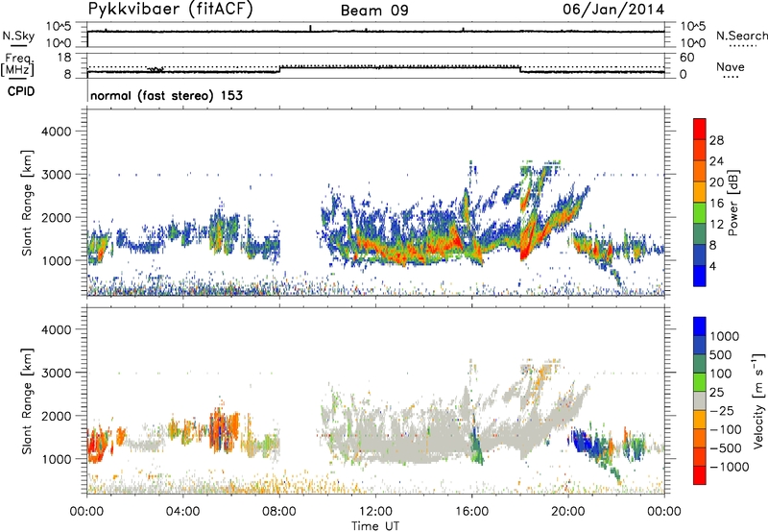Click the 'CPID' label
The image size is (768, 532).
[21, 91]
